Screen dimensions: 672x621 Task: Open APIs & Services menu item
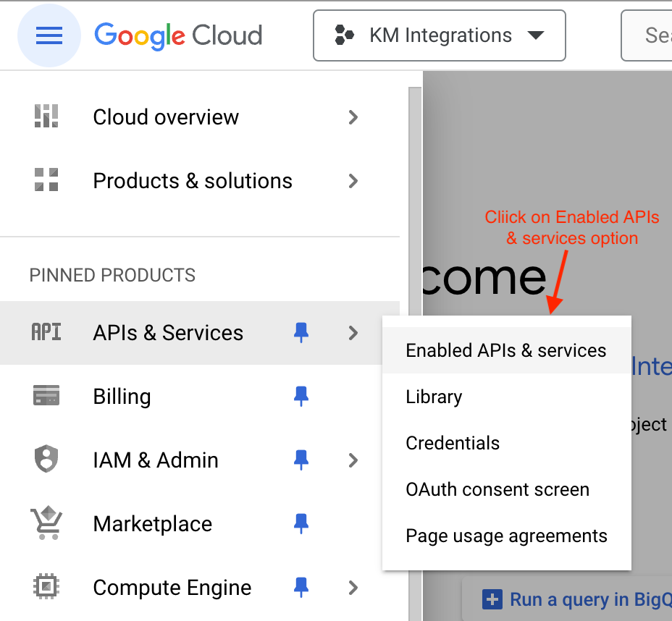(200, 333)
